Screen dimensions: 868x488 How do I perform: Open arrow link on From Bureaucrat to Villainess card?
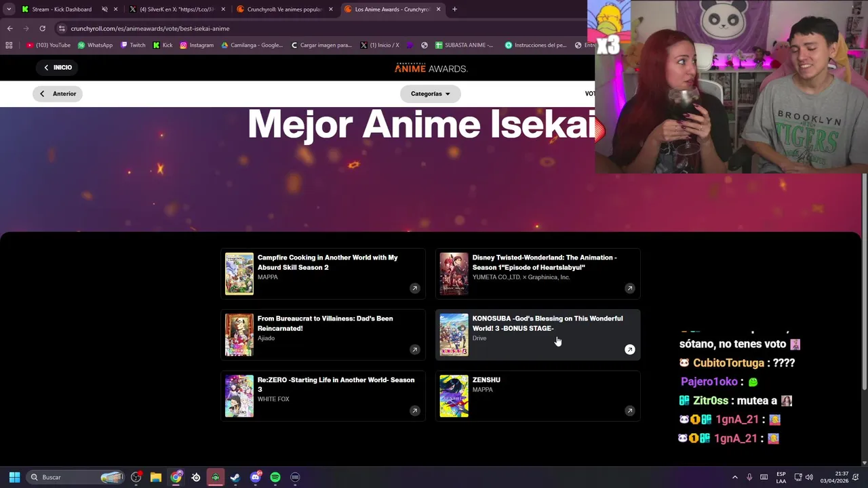click(414, 350)
